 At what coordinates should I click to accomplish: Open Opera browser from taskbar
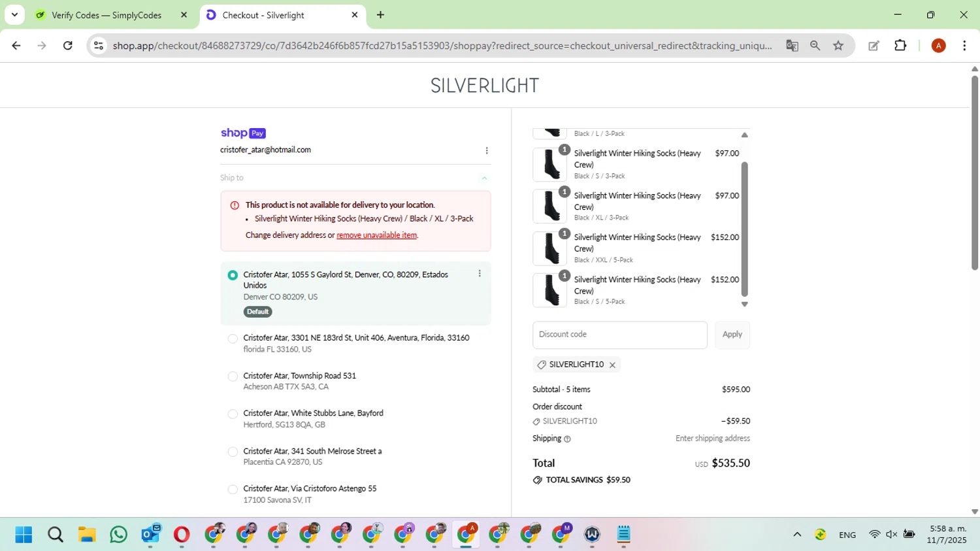(182, 535)
